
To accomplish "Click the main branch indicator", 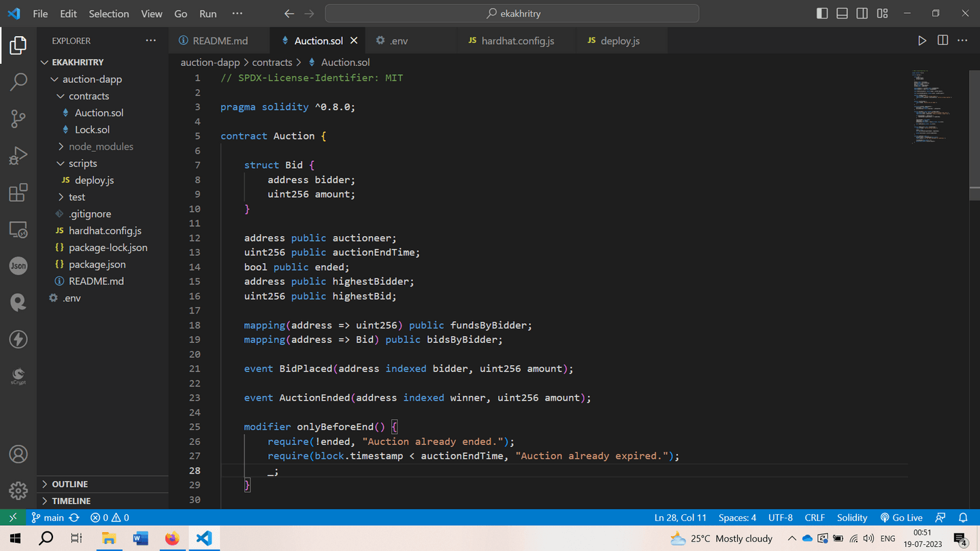I will [x=48, y=518].
